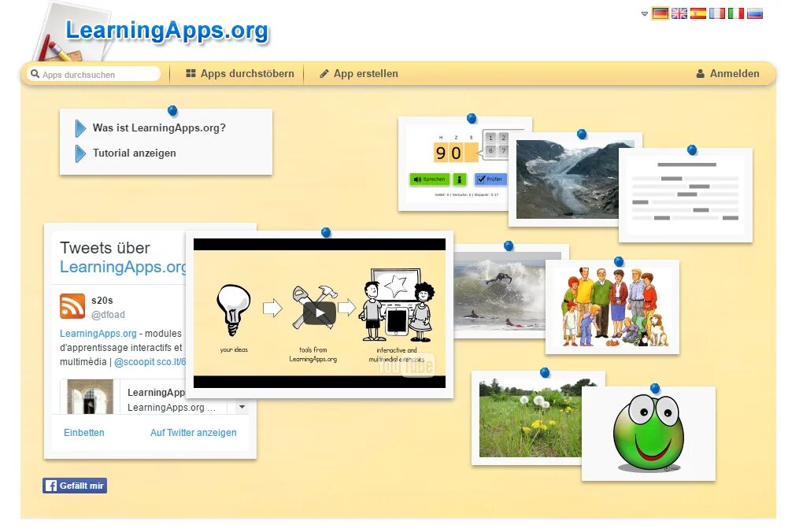This screenshot has width=788, height=532.
Task: Choose the Spanish flag language
Action: coord(698,13)
